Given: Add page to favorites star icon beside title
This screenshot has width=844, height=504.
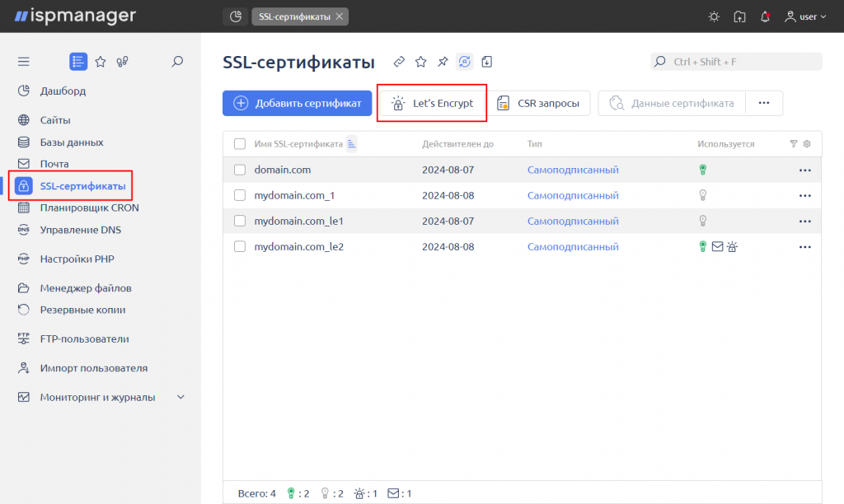Looking at the screenshot, I should [421, 62].
